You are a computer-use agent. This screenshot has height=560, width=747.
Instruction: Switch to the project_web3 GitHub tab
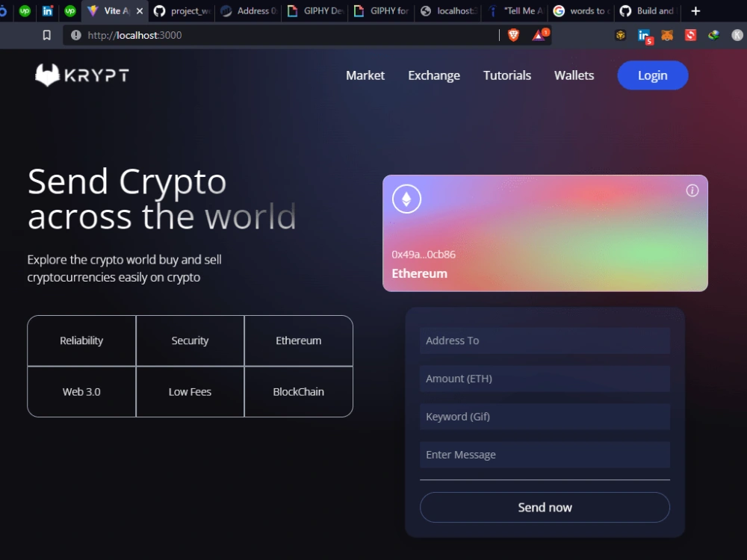coord(182,11)
